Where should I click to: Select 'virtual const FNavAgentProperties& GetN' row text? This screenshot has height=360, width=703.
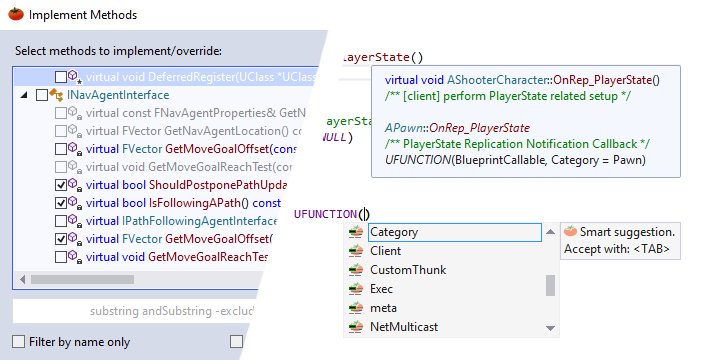coord(196,113)
